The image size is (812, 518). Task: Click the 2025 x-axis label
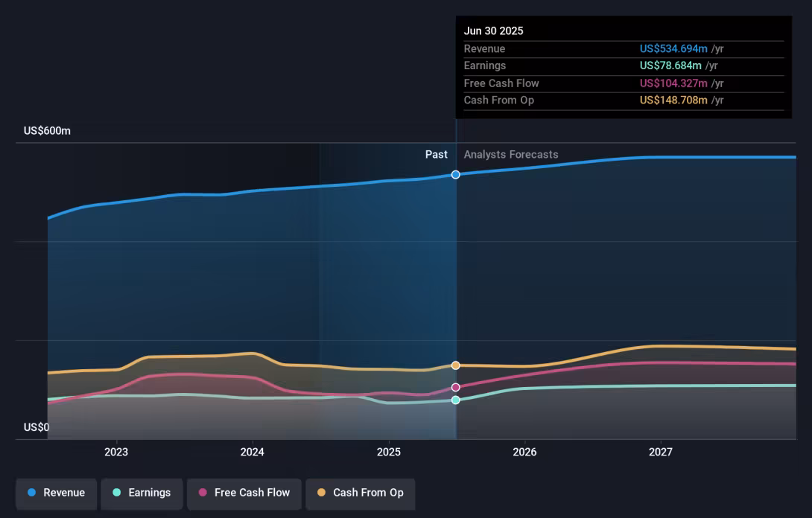pyautogui.click(x=388, y=452)
